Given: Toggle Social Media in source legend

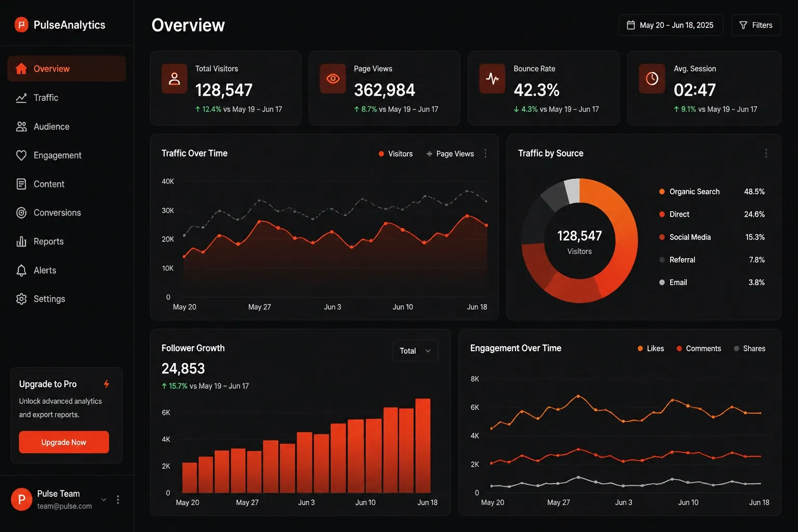Looking at the screenshot, I should click(685, 237).
